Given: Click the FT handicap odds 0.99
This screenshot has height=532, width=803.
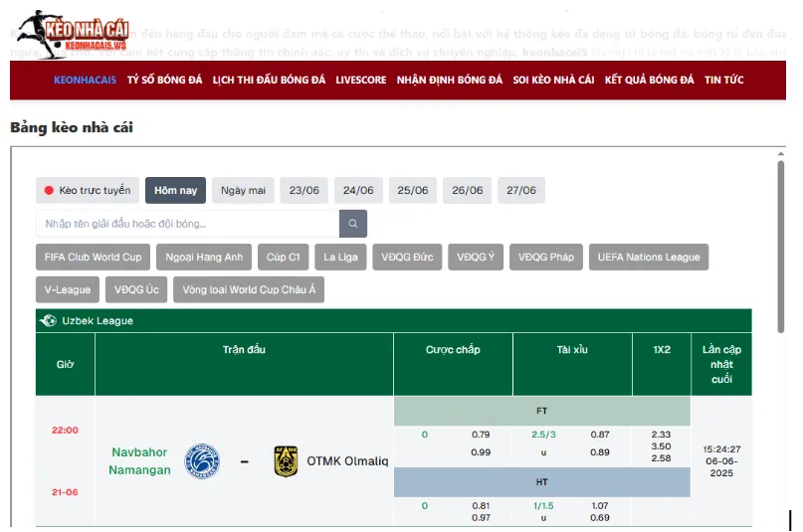Looking at the screenshot, I should [481, 452].
